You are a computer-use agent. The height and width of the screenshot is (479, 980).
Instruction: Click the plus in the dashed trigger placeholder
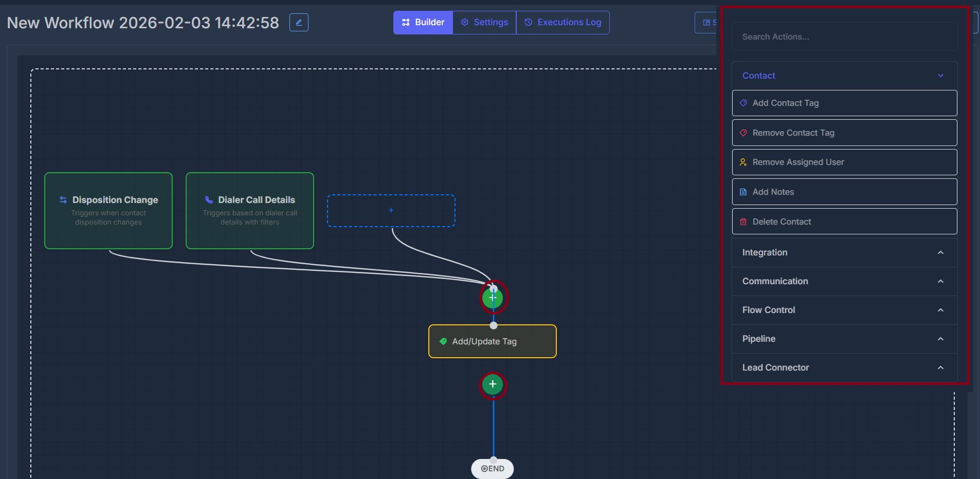[391, 210]
